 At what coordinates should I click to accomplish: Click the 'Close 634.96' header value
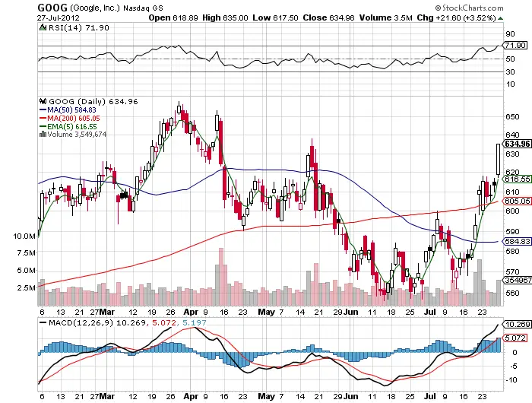click(x=328, y=17)
